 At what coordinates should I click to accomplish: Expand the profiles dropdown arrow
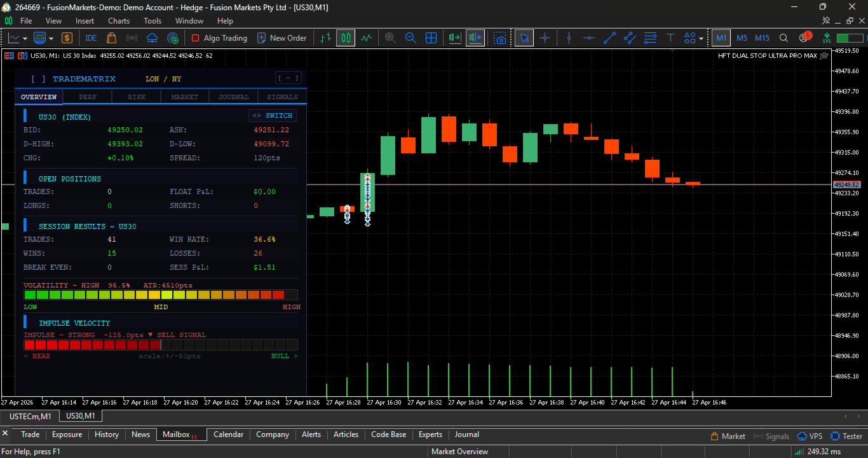(51, 38)
